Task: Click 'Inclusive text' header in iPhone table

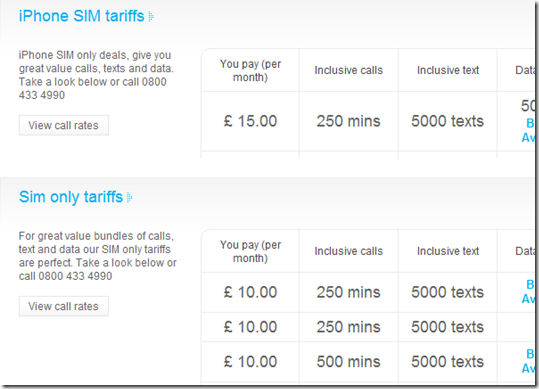Action: [448, 70]
